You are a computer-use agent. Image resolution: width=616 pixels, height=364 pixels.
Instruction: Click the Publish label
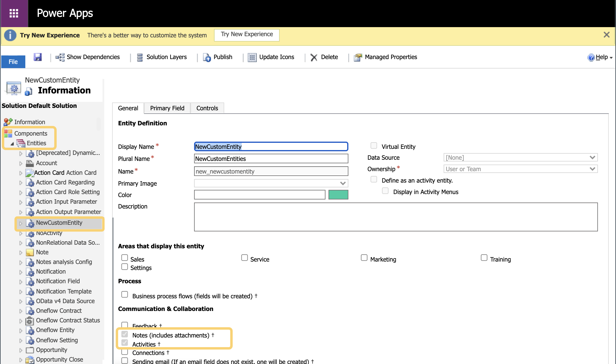pyautogui.click(x=223, y=57)
